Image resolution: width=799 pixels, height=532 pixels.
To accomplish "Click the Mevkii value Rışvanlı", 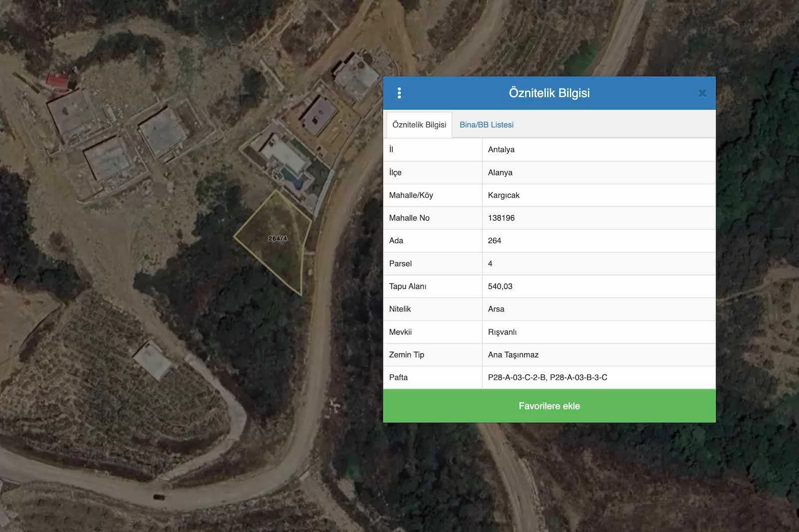I will (502, 332).
